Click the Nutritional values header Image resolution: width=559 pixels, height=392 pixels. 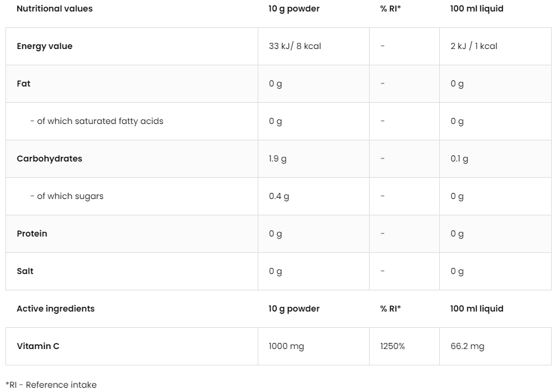(x=54, y=9)
